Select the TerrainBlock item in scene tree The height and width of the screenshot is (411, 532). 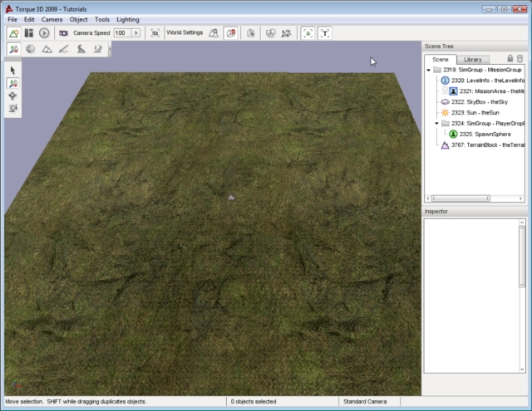point(487,144)
